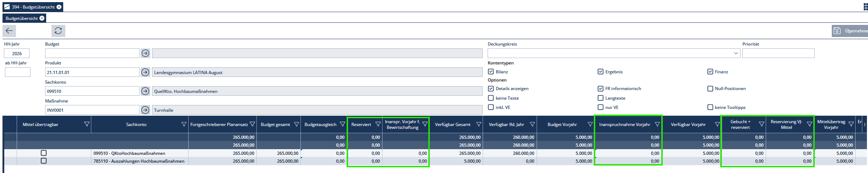Open lookup arrow next to Budget field
The width and height of the screenshot is (868, 173).
click(145, 53)
